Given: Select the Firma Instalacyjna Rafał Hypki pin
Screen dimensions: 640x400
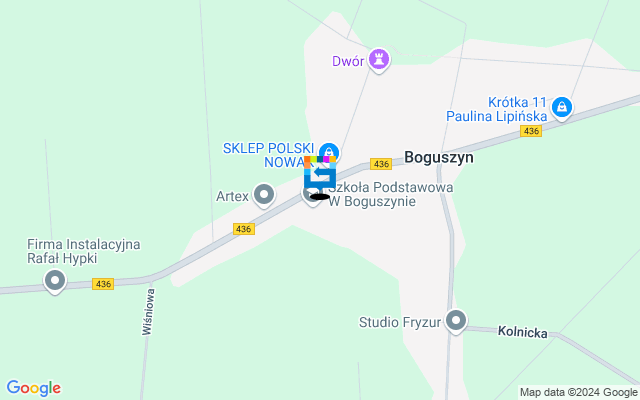Looking at the screenshot, I should [55, 282].
